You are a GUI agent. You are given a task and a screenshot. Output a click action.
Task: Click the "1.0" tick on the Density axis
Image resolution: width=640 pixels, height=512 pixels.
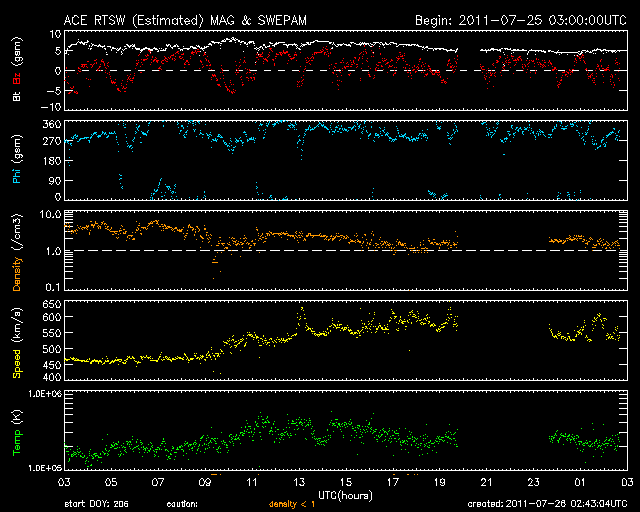[53, 251]
